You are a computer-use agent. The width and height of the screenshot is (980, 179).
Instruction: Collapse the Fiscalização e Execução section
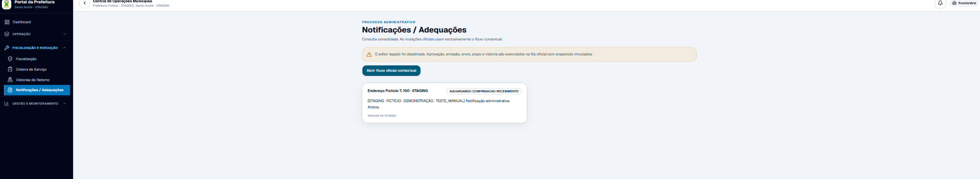pyautogui.click(x=65, y=48)
